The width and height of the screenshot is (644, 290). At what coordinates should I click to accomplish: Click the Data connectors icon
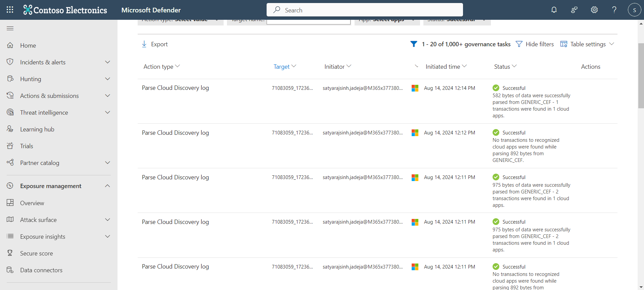click(10, 270)
